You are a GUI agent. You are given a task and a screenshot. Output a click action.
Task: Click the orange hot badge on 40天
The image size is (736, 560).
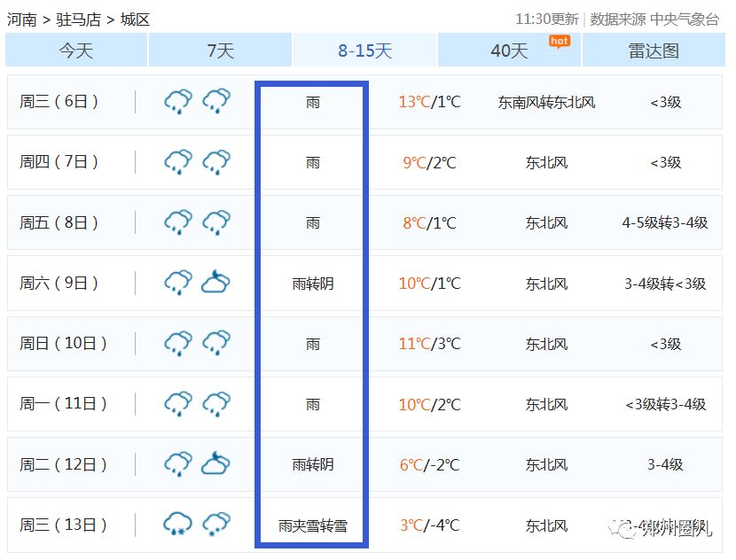coord(559,41)
